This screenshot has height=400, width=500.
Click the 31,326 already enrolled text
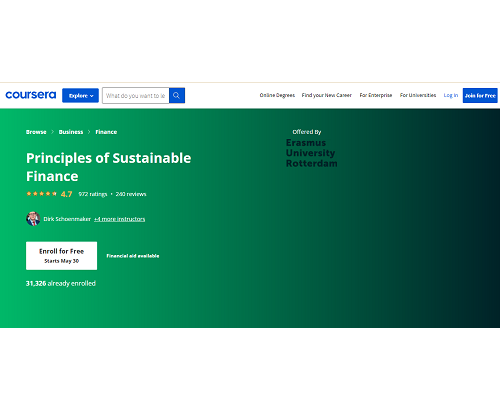click(x=61, y=283)
